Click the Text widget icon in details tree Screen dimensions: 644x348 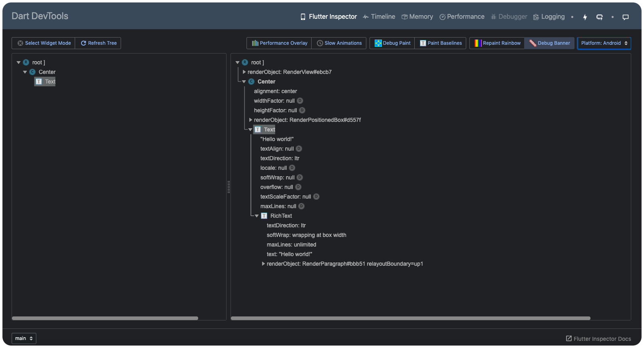258,129
